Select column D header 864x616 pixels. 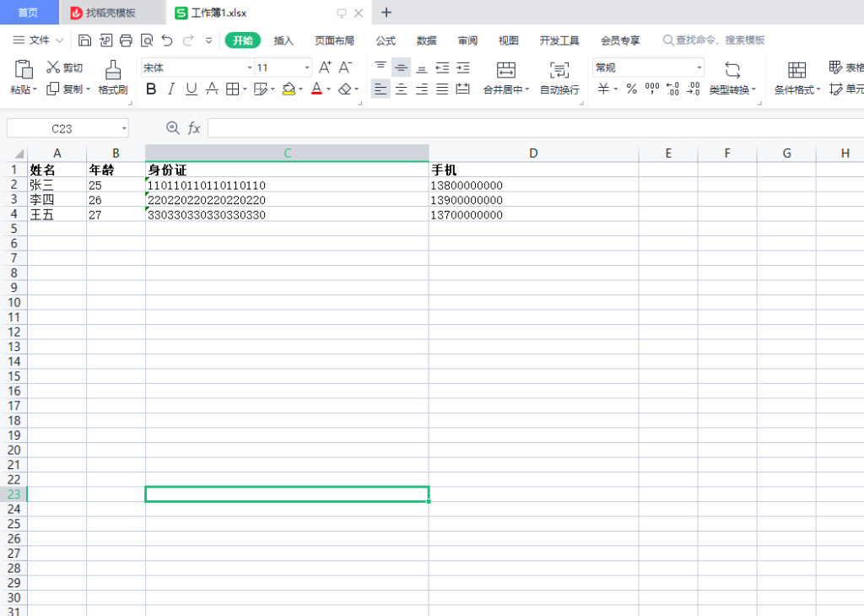[533, 154]
